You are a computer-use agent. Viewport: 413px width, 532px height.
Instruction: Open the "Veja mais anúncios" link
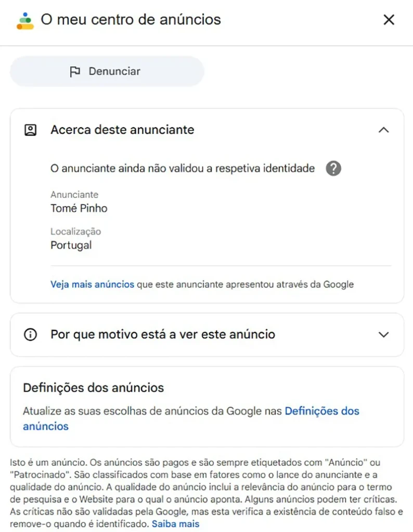pyautogui.click(x=92, y=284)
